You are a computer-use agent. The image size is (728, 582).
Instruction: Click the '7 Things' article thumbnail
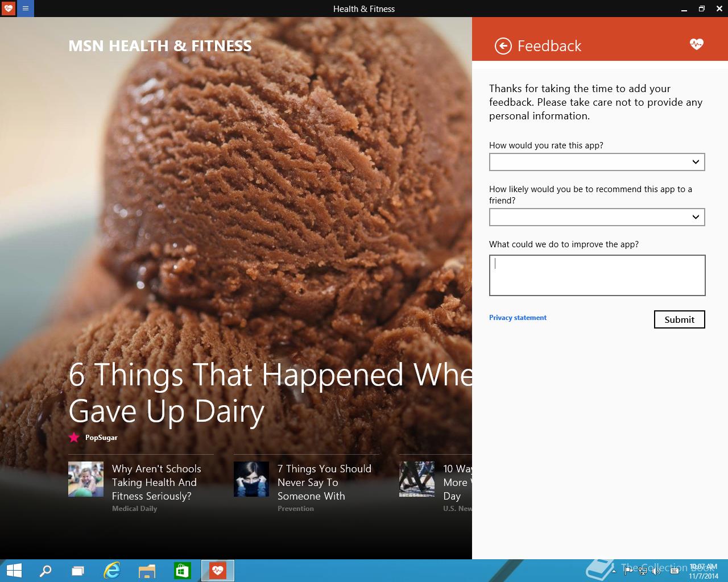(x=251, y=479)
